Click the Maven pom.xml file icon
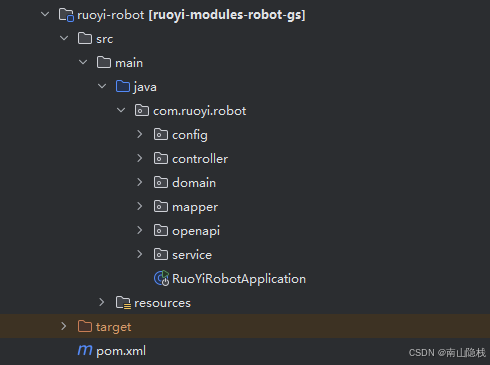490x365 pixels. (x=85, y=350)
